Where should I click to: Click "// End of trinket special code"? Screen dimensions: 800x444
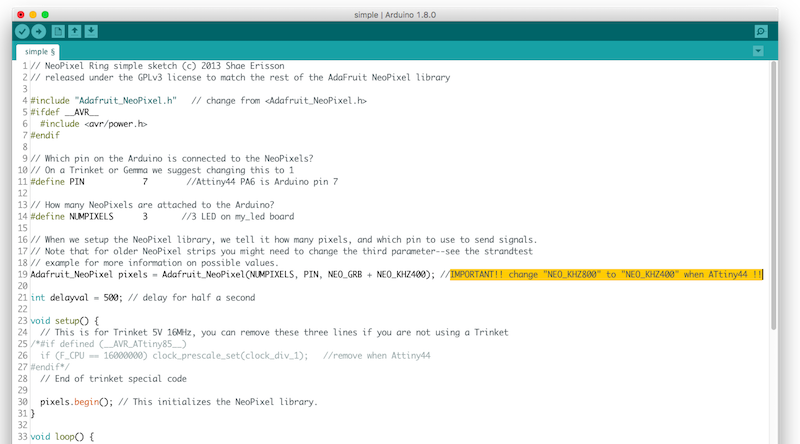point(113,379)
